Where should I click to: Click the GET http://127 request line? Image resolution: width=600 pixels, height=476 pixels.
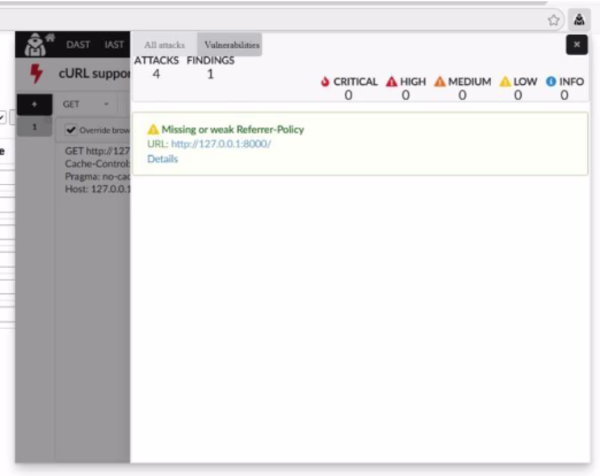[97, 151]
